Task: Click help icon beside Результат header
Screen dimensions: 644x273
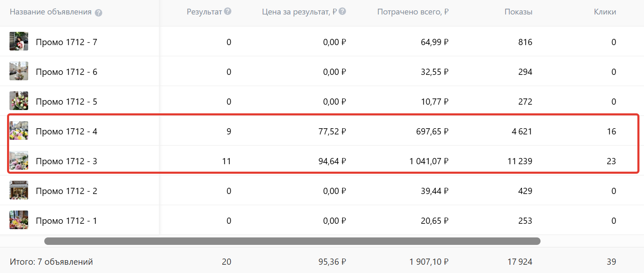Action: [228, 12]
